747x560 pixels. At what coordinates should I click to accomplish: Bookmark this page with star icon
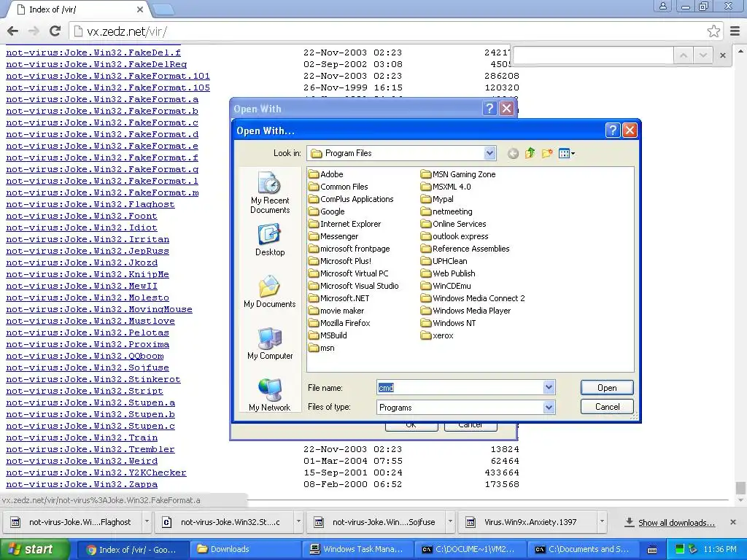[713, 31]
